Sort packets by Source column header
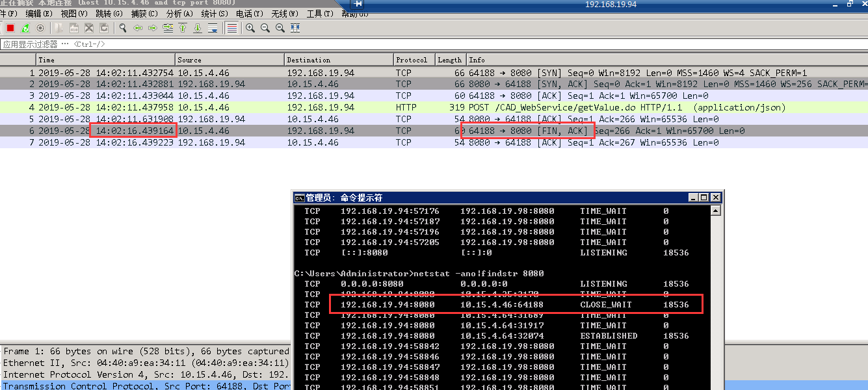This screenshot has height=390, width=868. click(x=230, y=60)
